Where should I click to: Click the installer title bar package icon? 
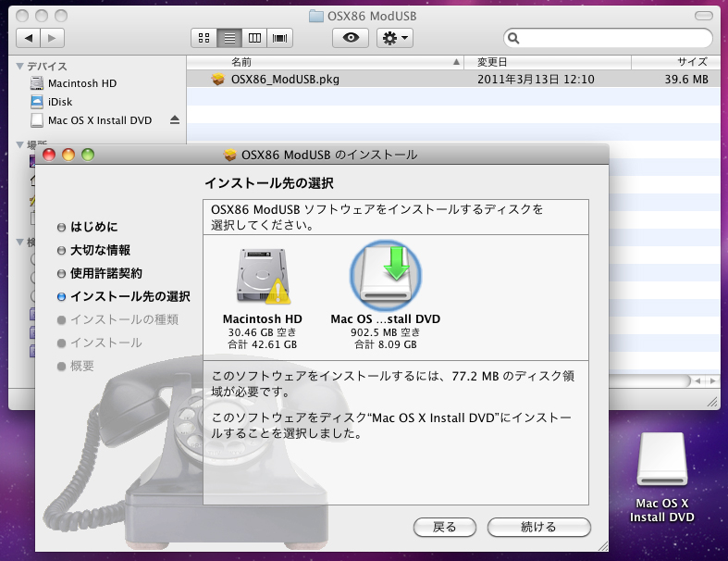(229, 155)
